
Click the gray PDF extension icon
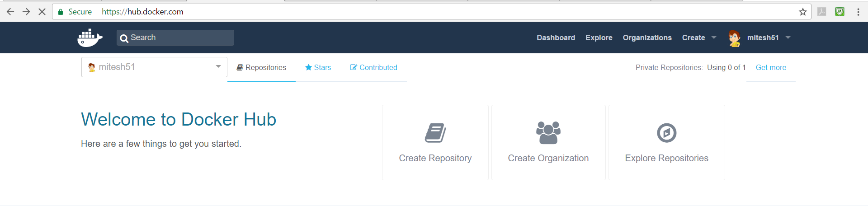tap(822, 12)
